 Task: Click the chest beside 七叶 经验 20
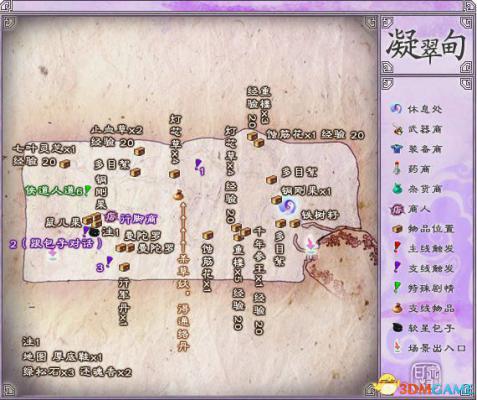click(64, 164)
